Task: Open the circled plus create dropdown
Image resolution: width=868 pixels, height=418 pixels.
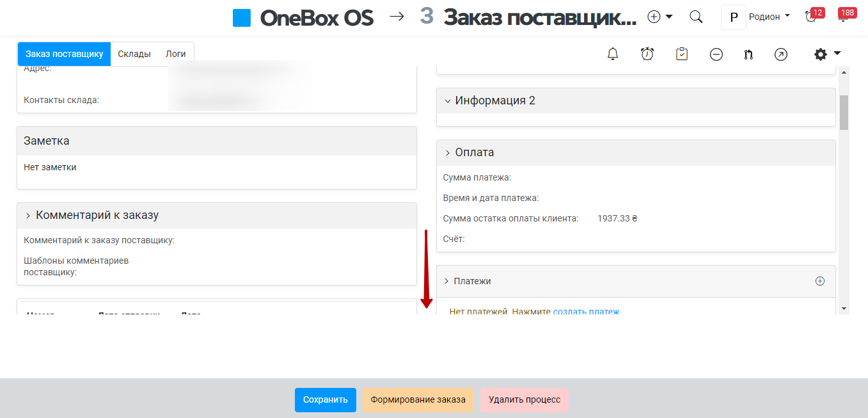Action: coord(659,17)
